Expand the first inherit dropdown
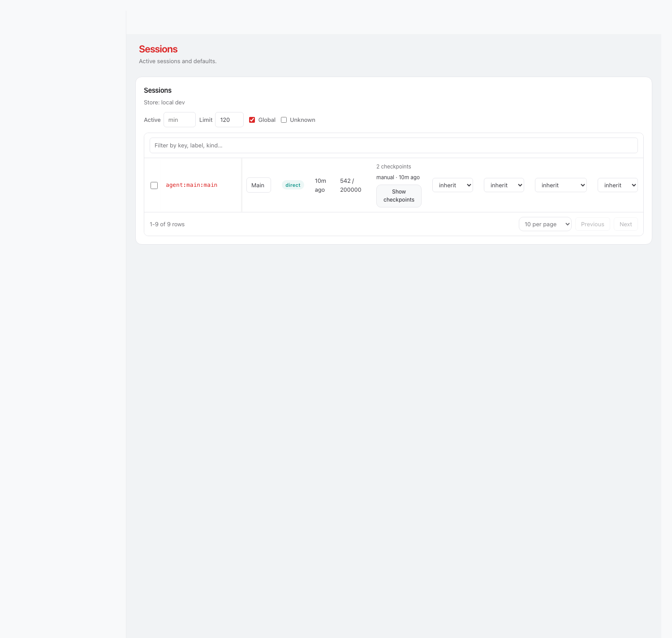 (452, 185)
